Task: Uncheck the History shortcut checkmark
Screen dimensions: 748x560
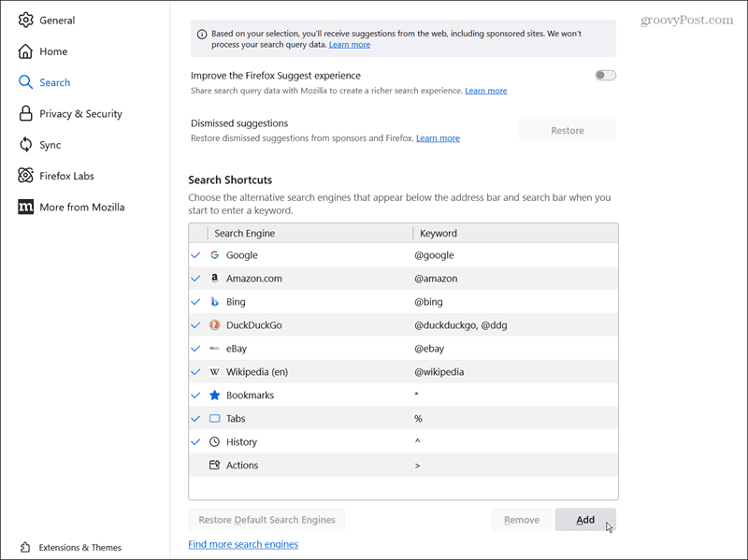Action: pos(195,441)
